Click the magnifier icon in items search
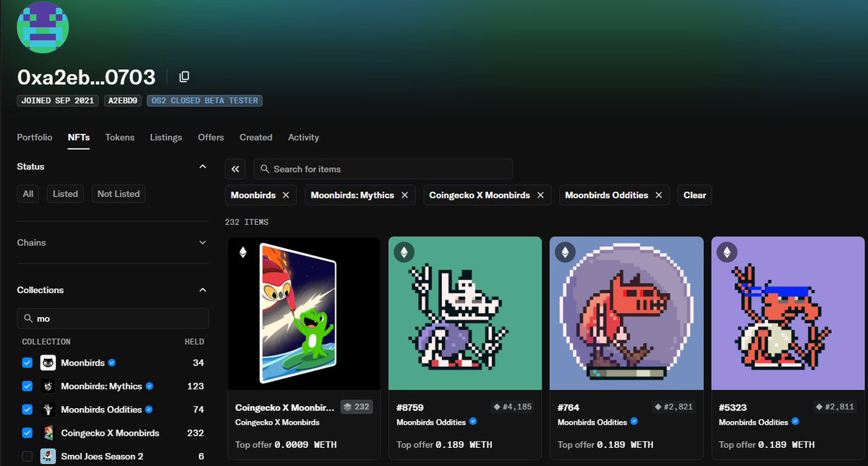Viewport: 868px width, 466px height. (265, 169)
